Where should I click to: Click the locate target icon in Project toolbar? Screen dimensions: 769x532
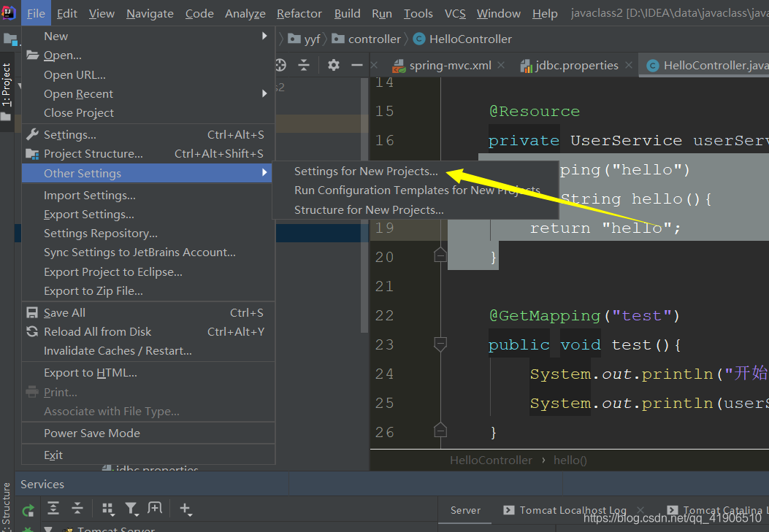(x=280, y=65)
